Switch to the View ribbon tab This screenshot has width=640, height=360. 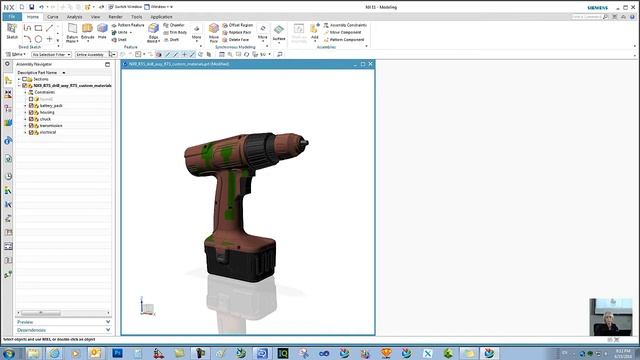click(x=96, y=17)
